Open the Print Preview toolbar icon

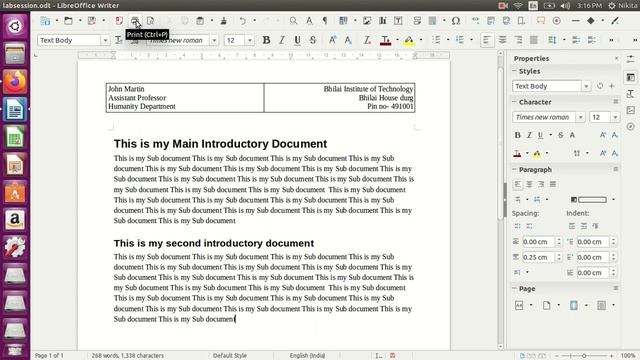150,20
